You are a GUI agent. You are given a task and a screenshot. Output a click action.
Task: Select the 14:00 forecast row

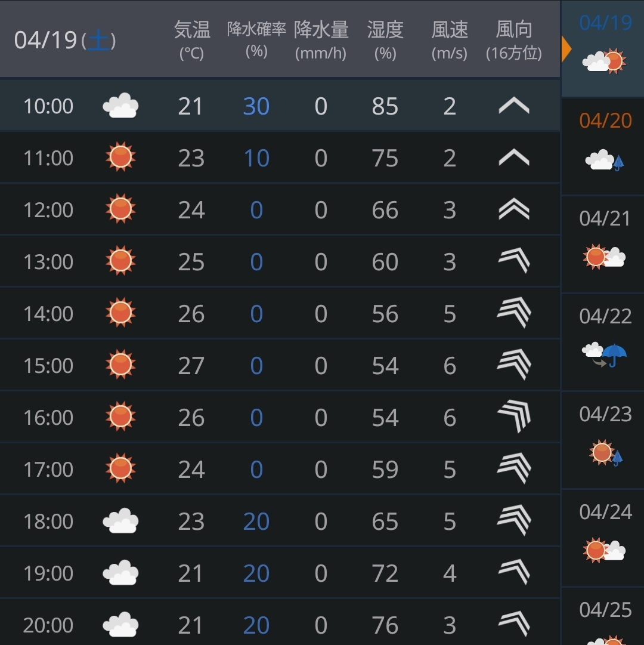coord(280,313)
